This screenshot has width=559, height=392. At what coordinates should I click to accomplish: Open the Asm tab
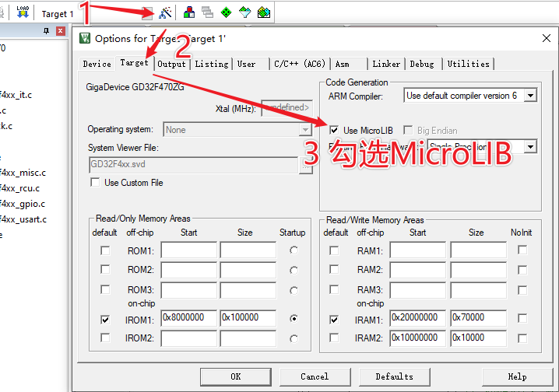click(x=343, y=64)
